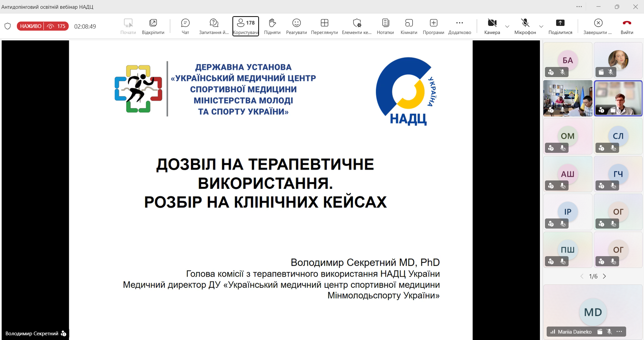The image size is (644, 340).
Task: Select the ОМ participant tile
Action: (568, 136)
